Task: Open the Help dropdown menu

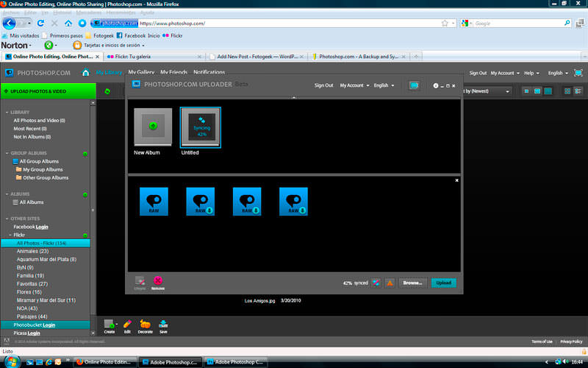Action: 531,73
